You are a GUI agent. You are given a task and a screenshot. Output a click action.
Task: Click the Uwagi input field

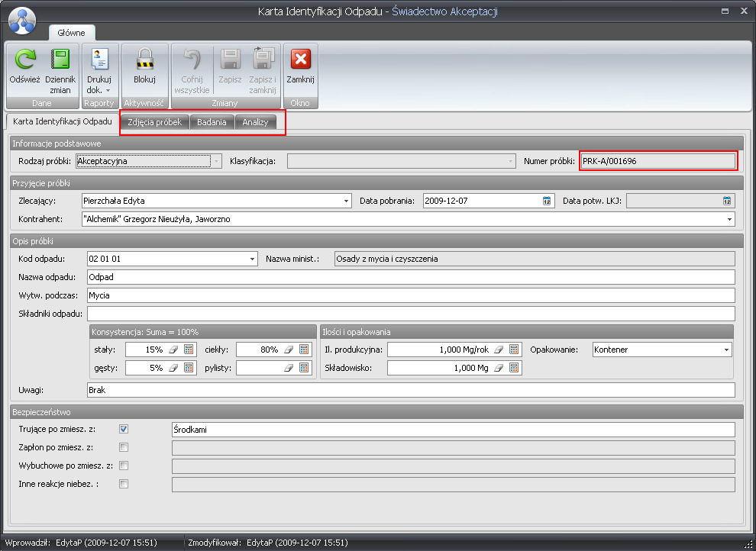[412, 390]
